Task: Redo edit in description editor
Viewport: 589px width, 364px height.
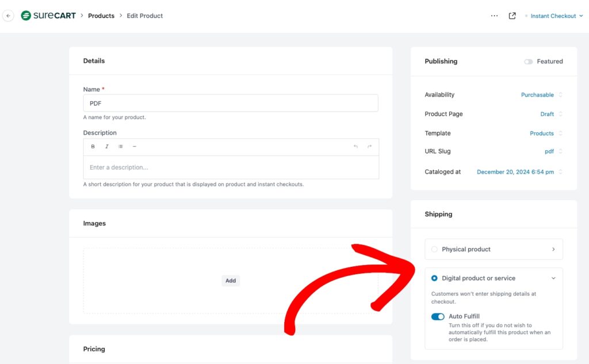Action: tap(369, 147)
